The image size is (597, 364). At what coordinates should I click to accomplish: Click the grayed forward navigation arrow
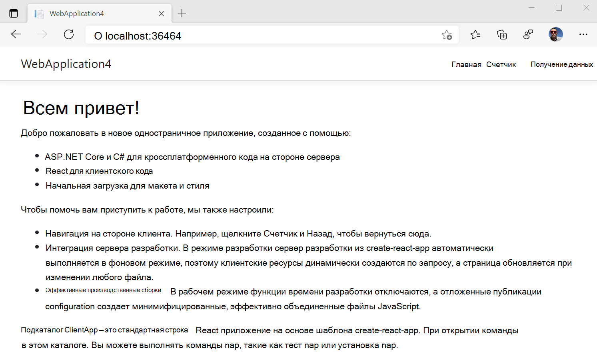[x=42, y=34]
